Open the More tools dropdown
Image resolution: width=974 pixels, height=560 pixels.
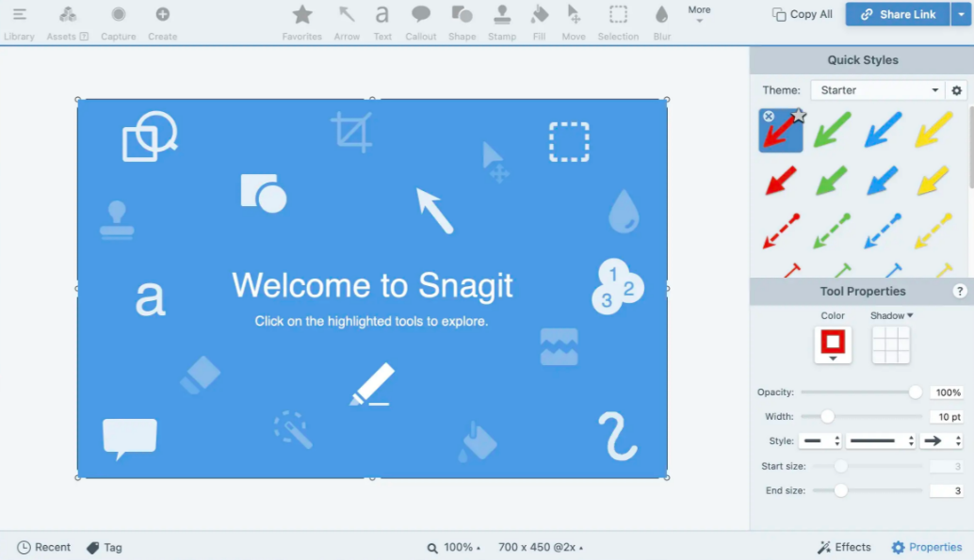click(699, 14)
